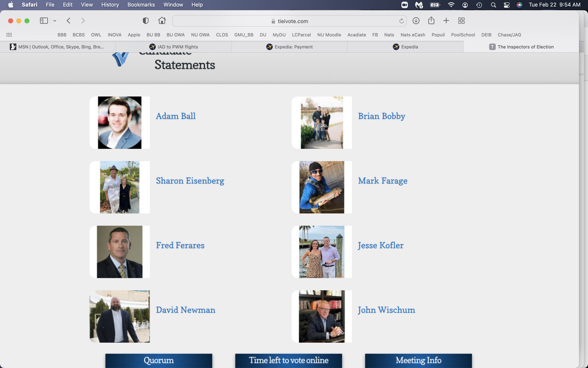Switch to Expedia: Payment tab
Viewport: 588px width, 368px height.
tap(289, 47)
